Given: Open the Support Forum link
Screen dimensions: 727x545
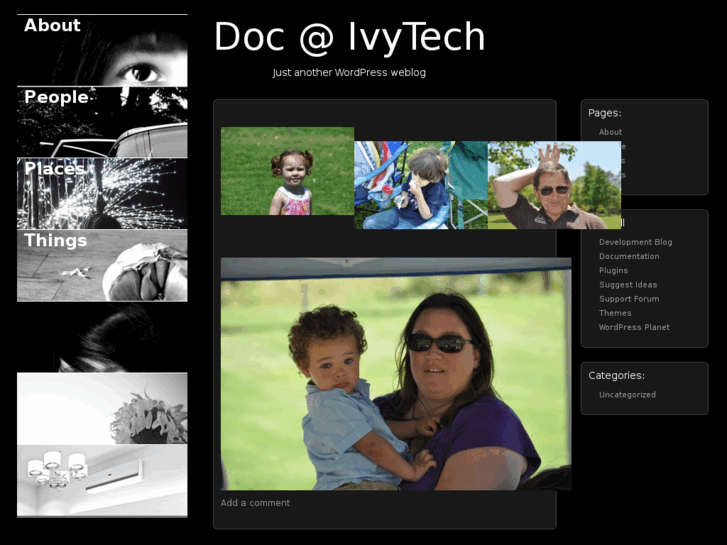Looking at the screenshot, I should (629, 299).
